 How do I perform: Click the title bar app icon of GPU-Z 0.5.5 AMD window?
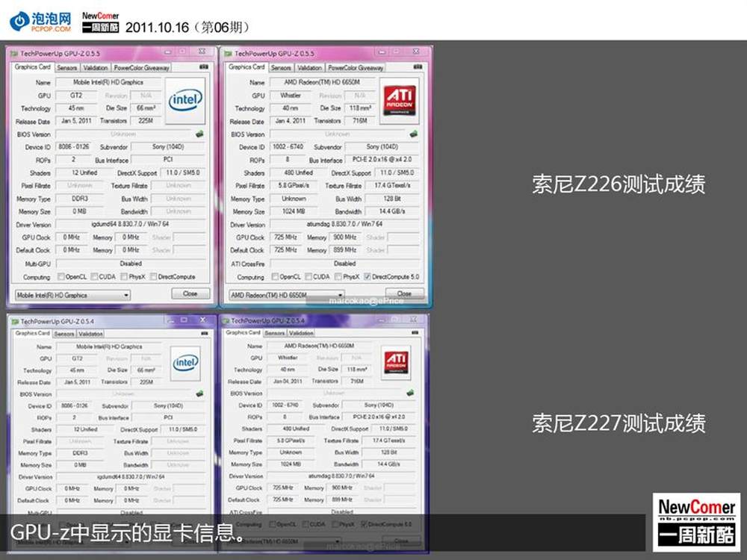pyautogui.click(x=228, y=53)
